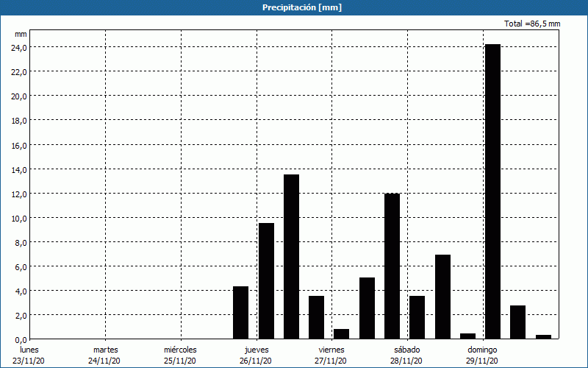Click the viernes day label
The width and height of the screenshot is (588, 368).
tap(331, 350)
